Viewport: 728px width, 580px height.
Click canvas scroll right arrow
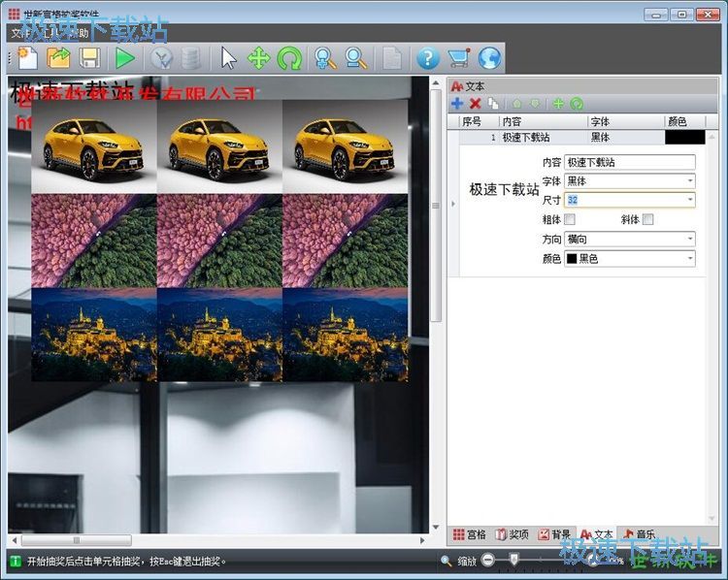422,540
